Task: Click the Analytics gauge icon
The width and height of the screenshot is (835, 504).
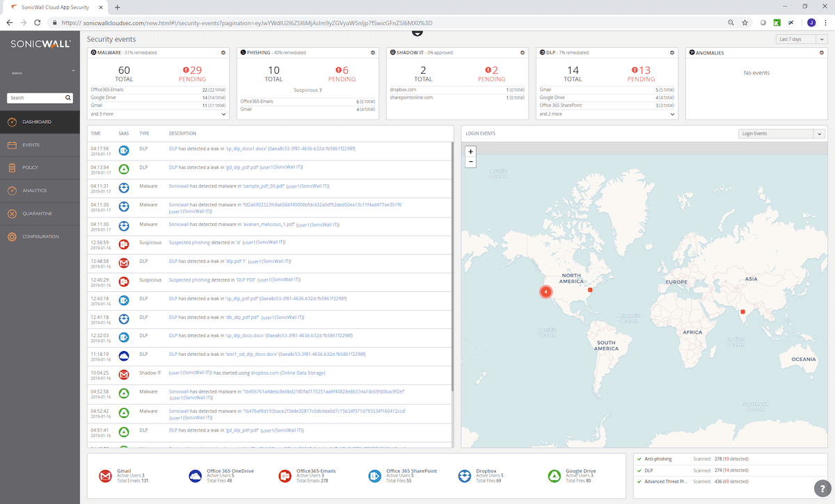Action: point(12,190)
